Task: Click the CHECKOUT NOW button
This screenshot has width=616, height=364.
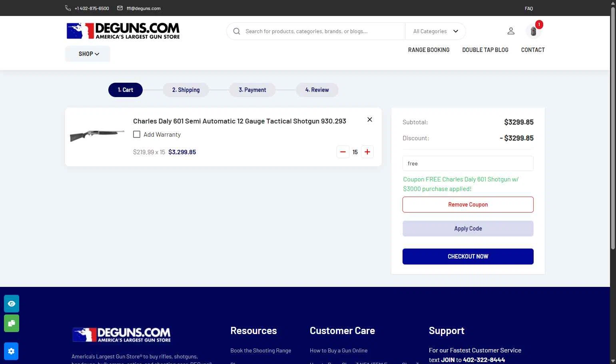Action: 468,257
